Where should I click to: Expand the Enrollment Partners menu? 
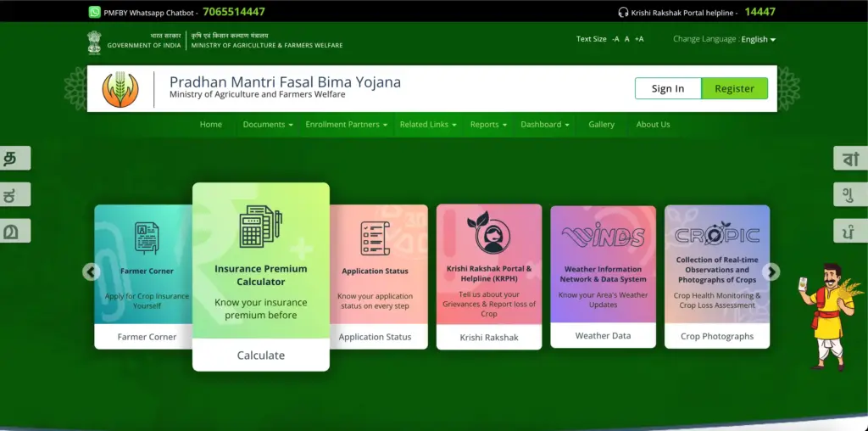click(x=347, y=125)
